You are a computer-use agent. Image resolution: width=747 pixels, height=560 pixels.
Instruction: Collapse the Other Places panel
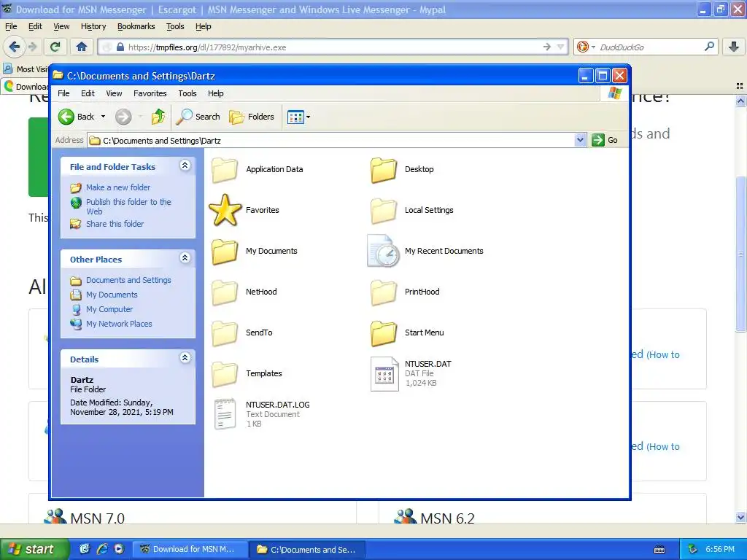pos(185,258)
